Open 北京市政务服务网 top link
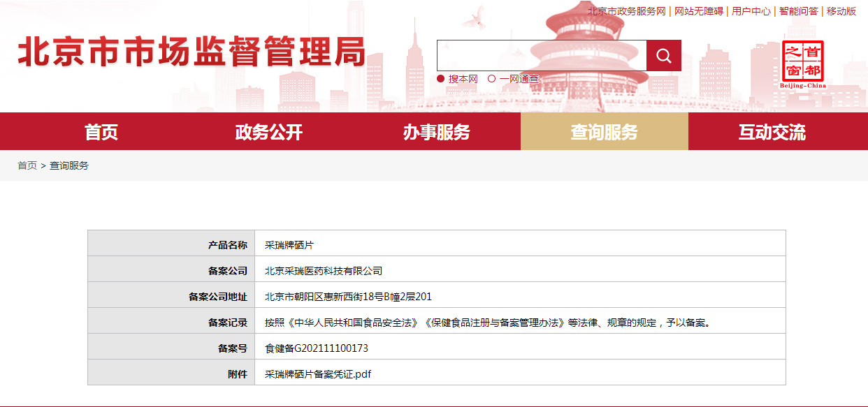 click(x=626, y=11)
